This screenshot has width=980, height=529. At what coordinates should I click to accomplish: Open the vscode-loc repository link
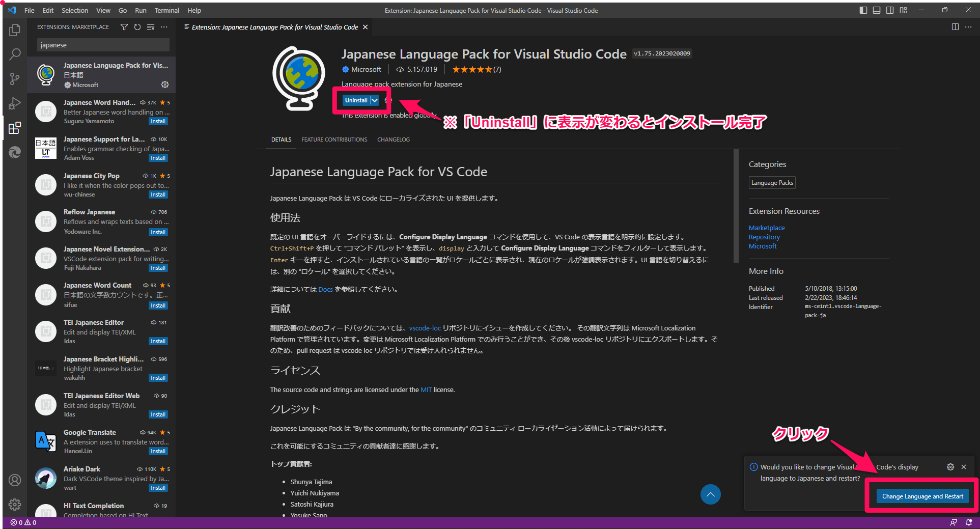click(425, 328)
